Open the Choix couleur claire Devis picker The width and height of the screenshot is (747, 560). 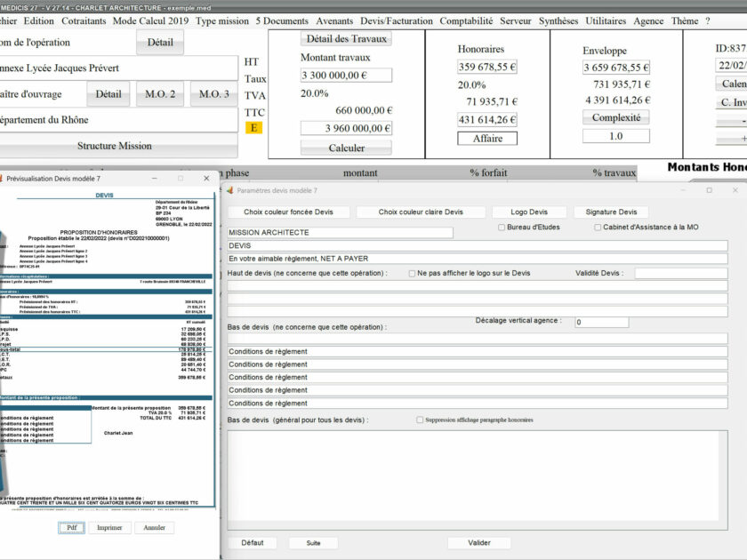(x=421, y=212)
